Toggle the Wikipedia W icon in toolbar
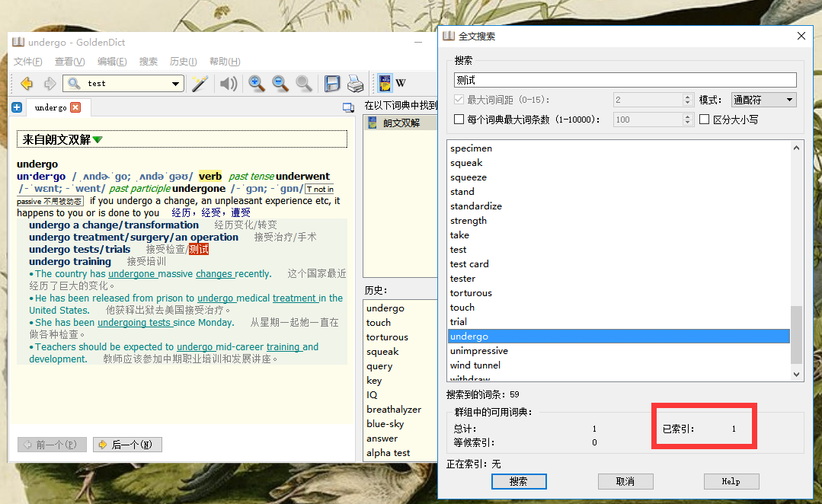 (401, 83)
